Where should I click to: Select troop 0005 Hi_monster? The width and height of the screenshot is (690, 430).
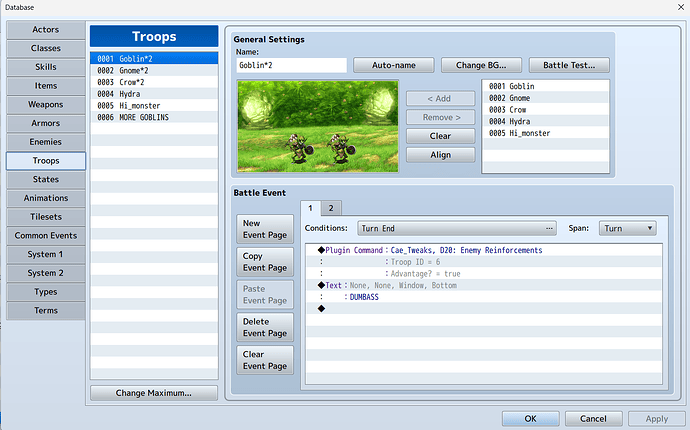click(x=154, y=106)
